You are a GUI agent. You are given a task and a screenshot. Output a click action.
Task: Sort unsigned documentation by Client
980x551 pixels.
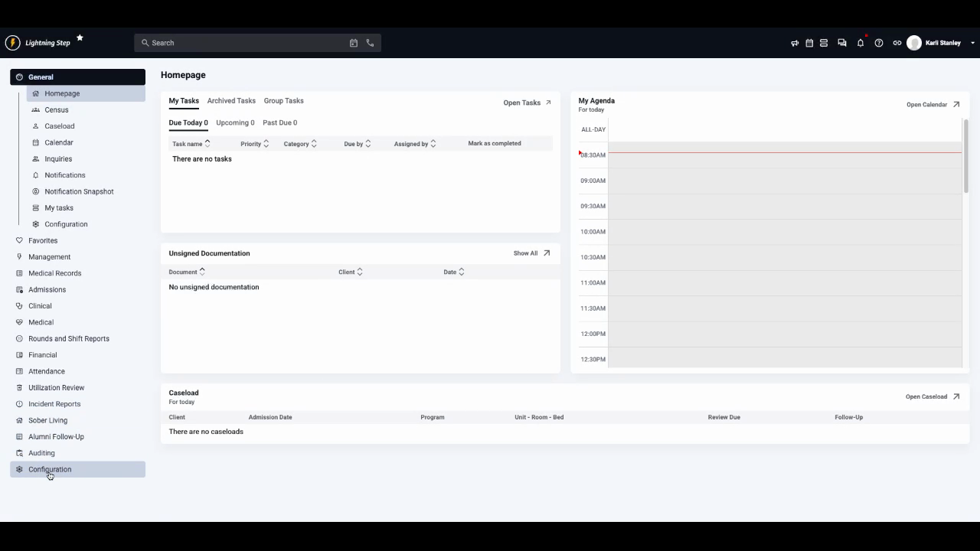350,272
